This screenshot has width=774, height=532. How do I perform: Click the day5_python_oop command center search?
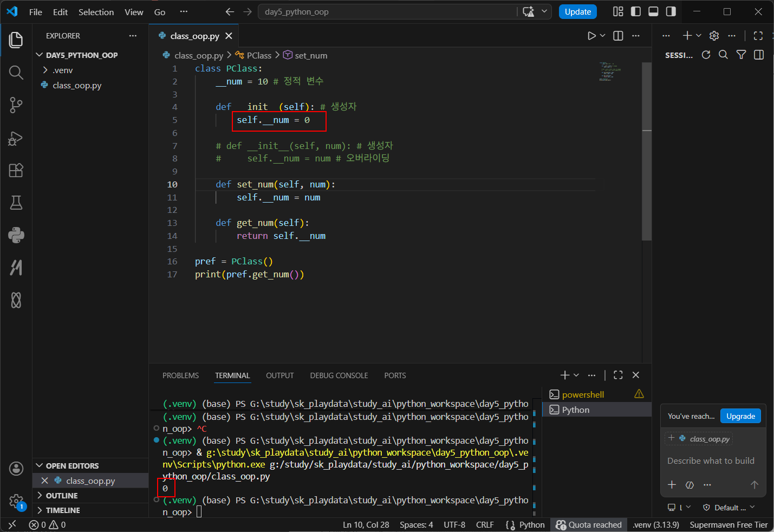pos(387,12)
